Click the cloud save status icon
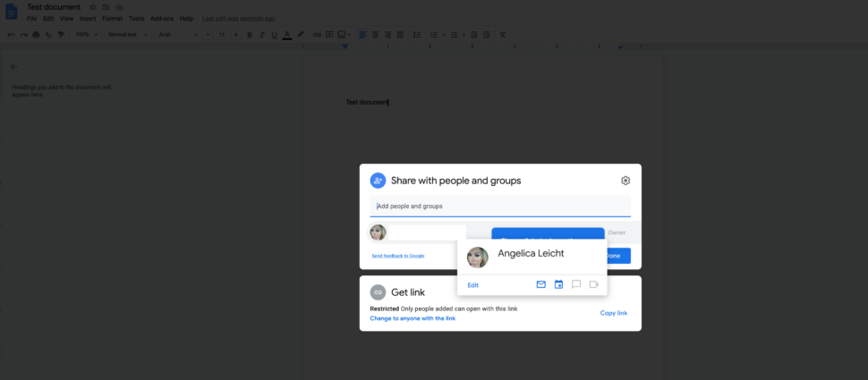 click(x=119, y=7)
